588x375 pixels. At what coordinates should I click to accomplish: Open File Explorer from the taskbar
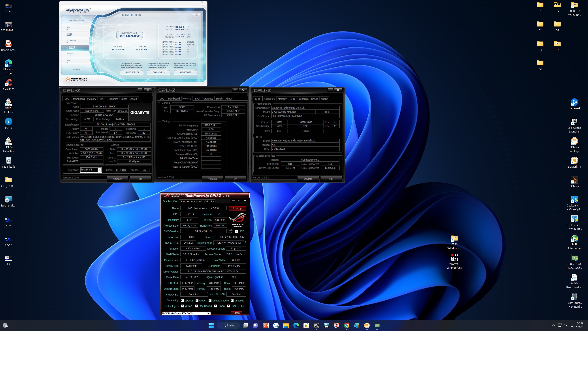(x=286, y=325)
